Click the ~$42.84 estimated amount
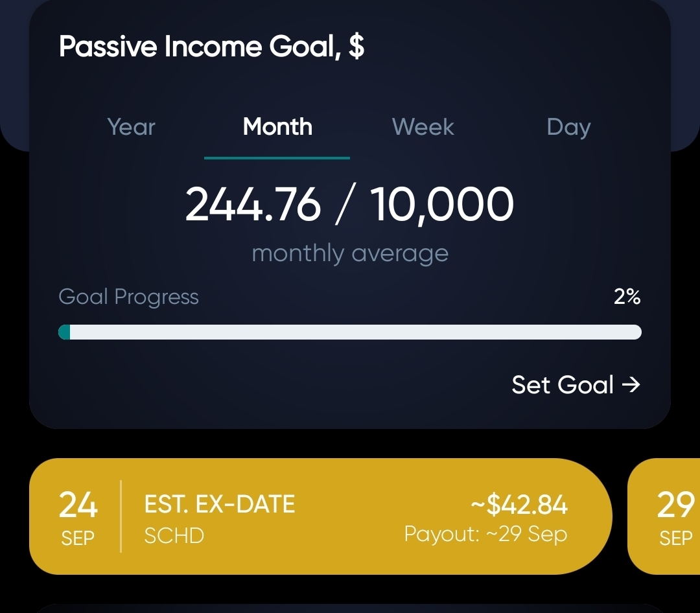This screenshot has width=700, height=613. pos(519,505)
